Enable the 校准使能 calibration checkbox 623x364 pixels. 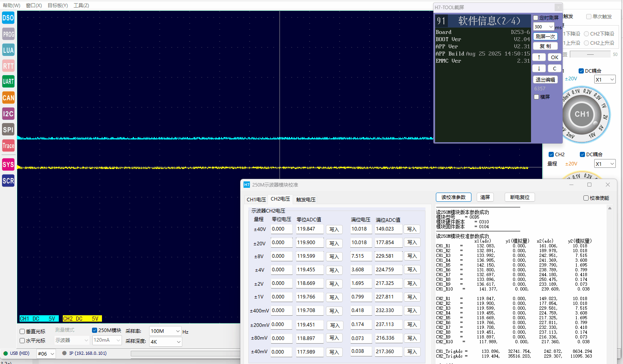point(586,198)
